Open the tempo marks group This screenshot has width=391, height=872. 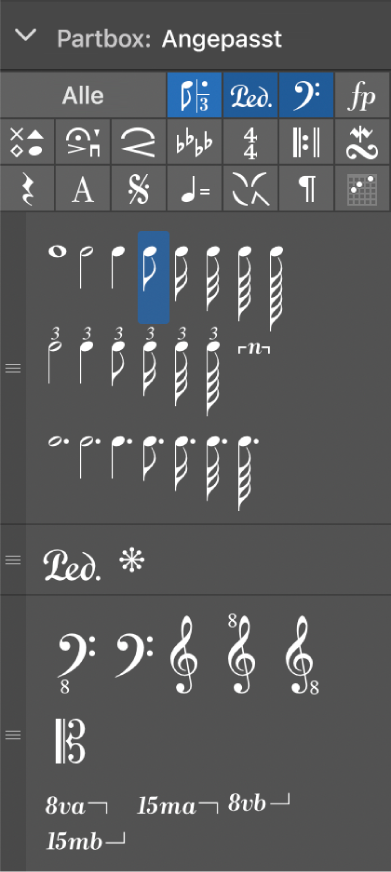[194, 188]
